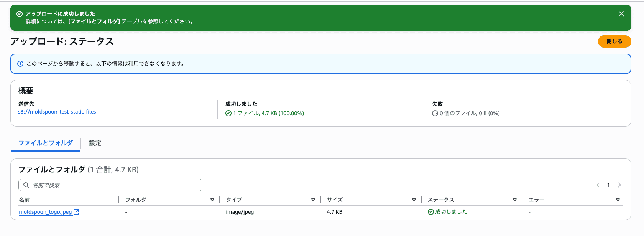The width and height of the screenshot is (644, 236).
Task: Switch to the 設定 tab
Action: 95,143
